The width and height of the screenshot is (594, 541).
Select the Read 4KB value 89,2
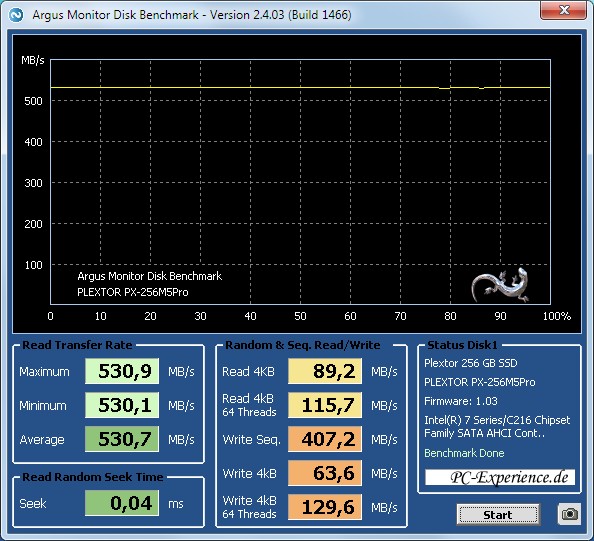[325, 371]
